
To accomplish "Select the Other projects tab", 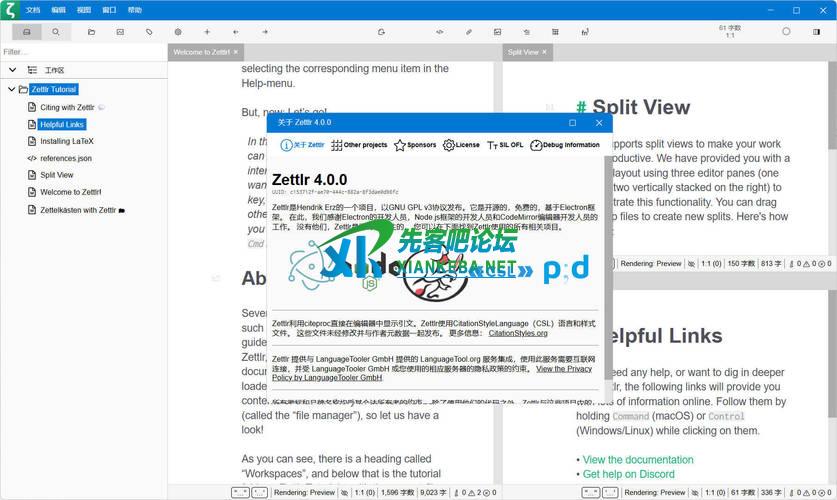I will click(x=359, y=145).
